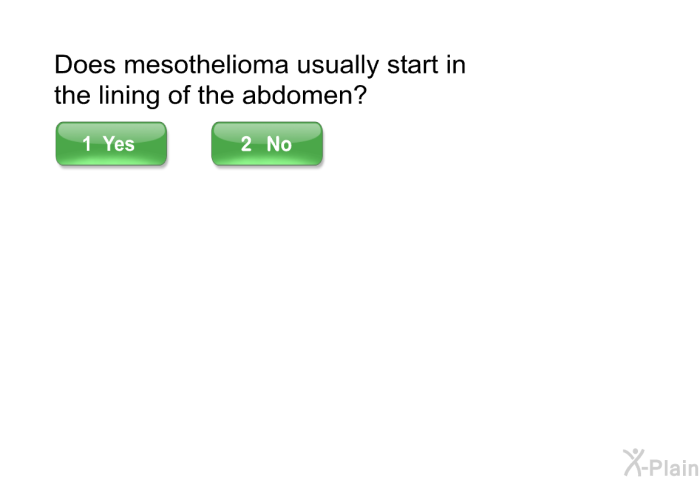Click the question's first line of text
Viewport: 700px width, 480px height.
click(260, 65)
